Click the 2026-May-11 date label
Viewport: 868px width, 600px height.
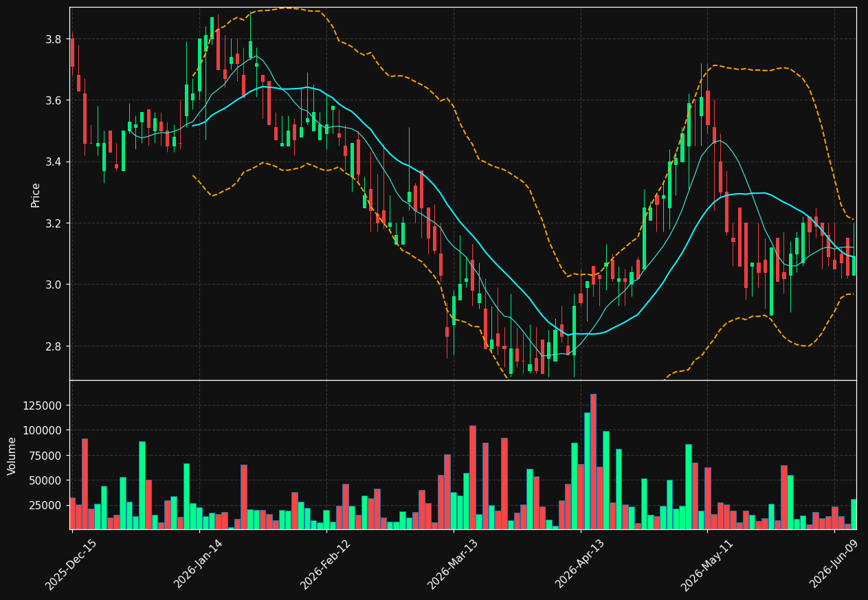[706, 565]
